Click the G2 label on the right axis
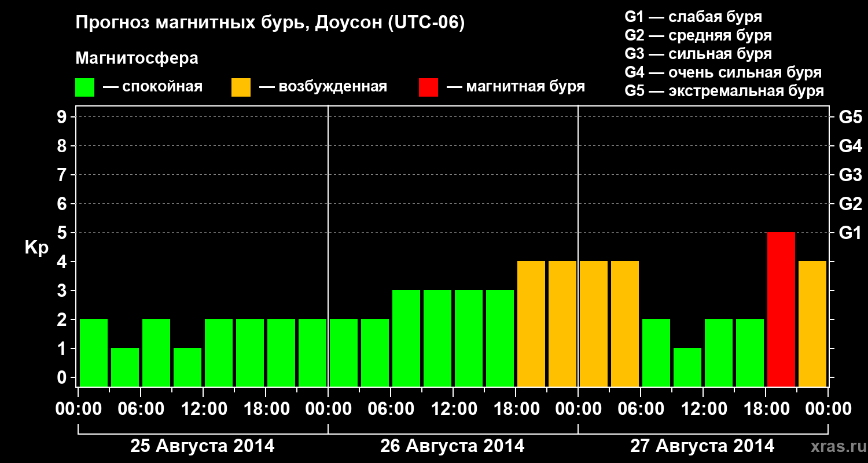868x463 pixels. coord(851,204)
